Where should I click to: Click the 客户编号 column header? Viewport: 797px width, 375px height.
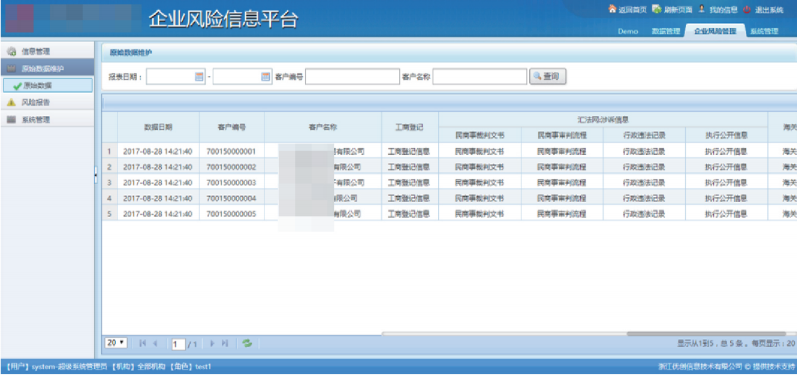click(231, 128)
